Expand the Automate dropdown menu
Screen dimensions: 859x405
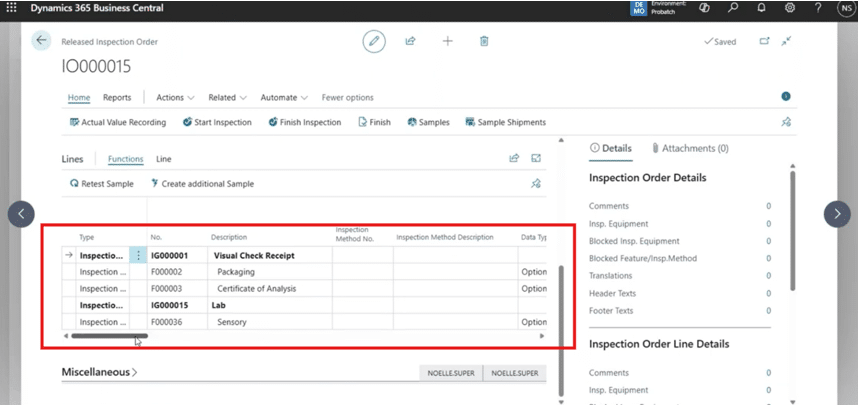(284, 98)
